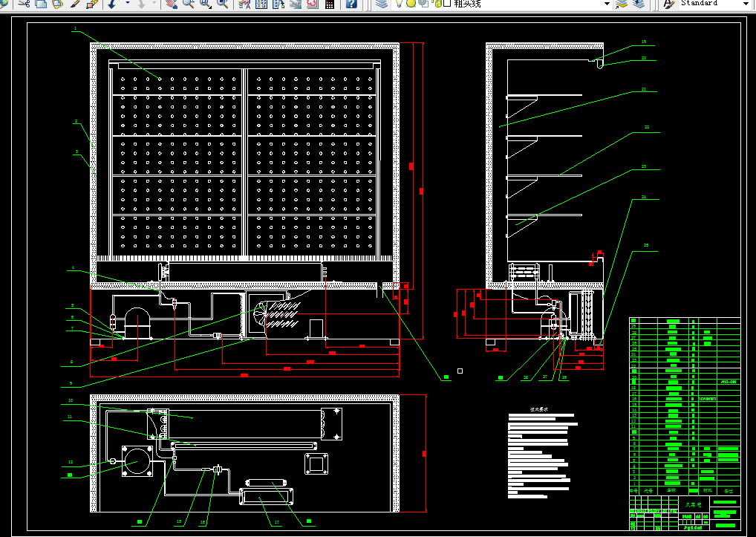
Task: Select part balloon number 20 label
Action: (644, 58)
